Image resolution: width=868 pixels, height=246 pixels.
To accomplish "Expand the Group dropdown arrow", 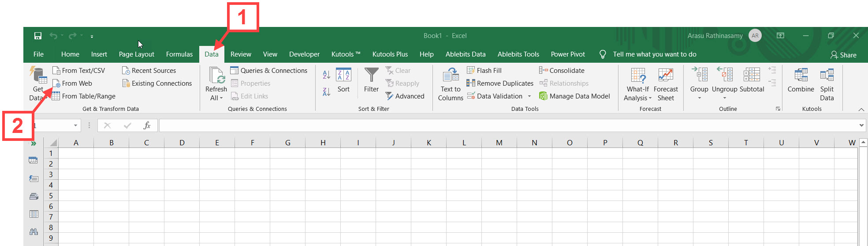I will [699, 98].
